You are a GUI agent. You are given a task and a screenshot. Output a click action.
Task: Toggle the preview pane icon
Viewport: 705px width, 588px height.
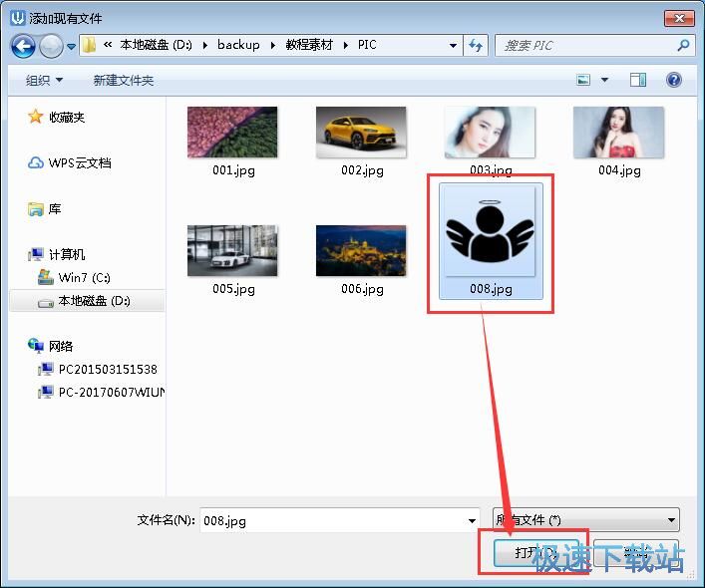(638, 80)
